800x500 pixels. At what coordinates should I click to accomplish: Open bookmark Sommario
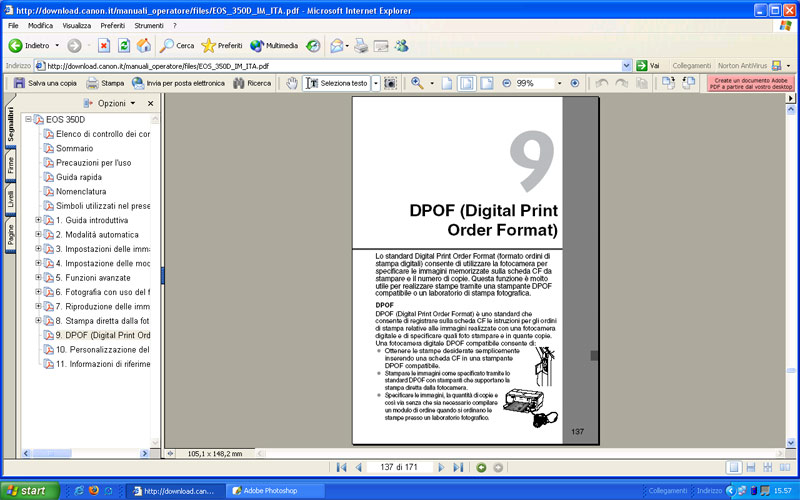point(74,148)
